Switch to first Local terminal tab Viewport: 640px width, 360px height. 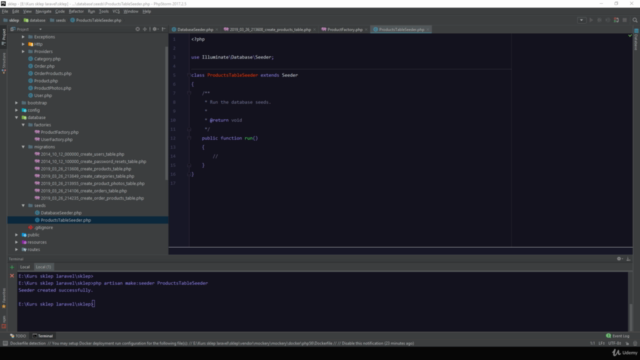coord(25,267)
